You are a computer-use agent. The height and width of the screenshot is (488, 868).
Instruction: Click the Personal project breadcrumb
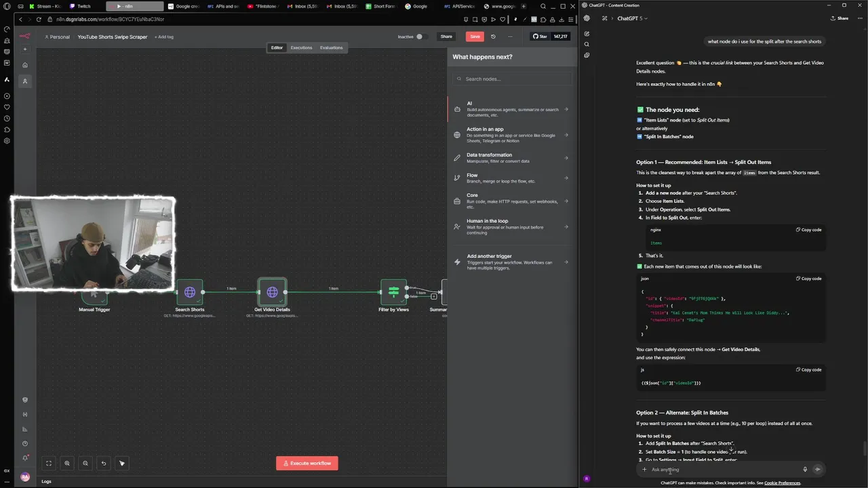tap(57, 37)
